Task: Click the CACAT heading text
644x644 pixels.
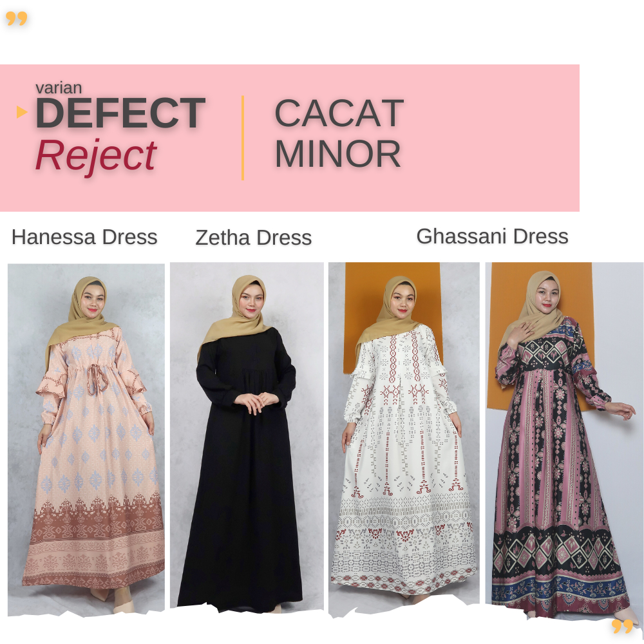Action: pos(339,113)
